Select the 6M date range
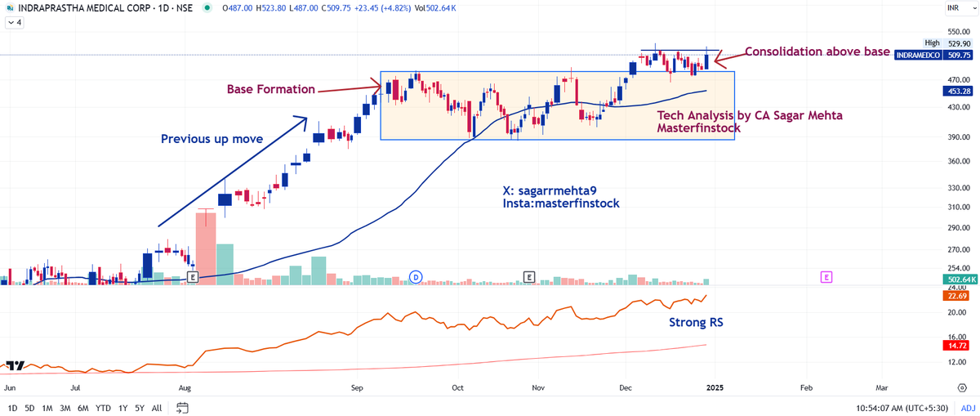The width and height of the screenshot is (980, 416). tap(83, 408)
